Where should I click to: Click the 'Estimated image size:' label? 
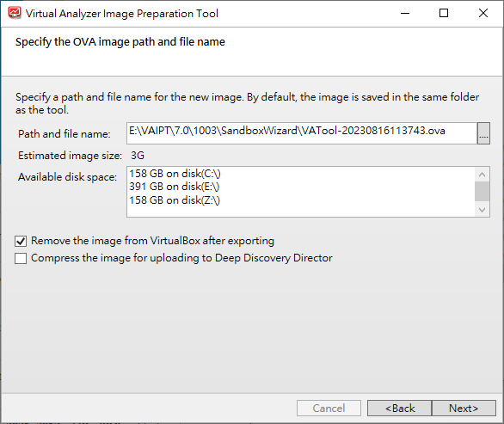tap(70, 156)
